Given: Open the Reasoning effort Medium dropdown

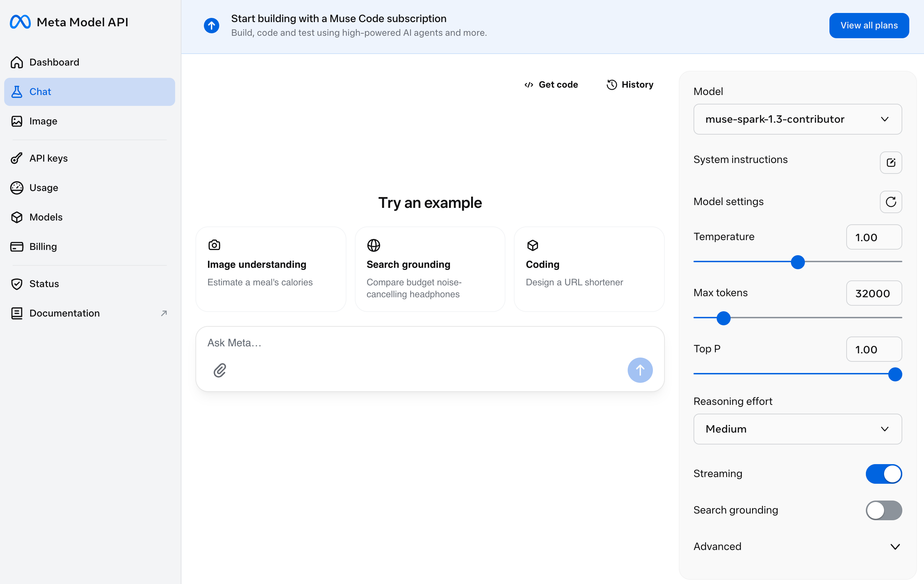Looking at the screenshot, I should point(797,429).
